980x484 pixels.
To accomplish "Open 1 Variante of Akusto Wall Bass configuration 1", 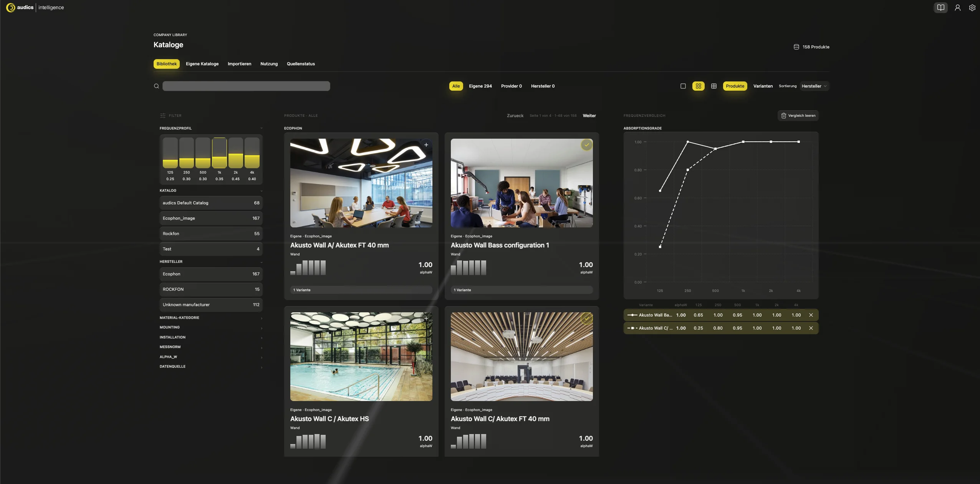I will click(x=522, y=290).
